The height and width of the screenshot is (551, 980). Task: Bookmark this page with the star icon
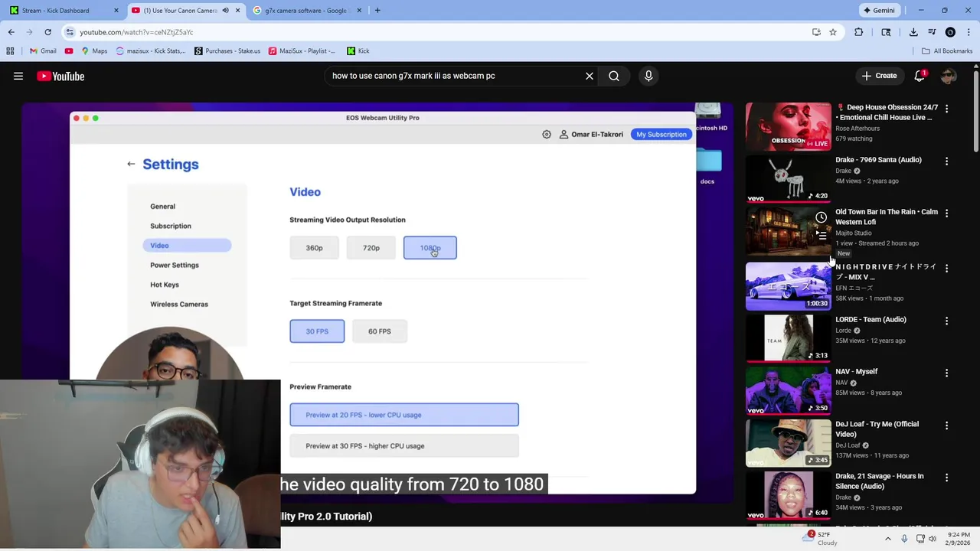click(x=833, y=32)
